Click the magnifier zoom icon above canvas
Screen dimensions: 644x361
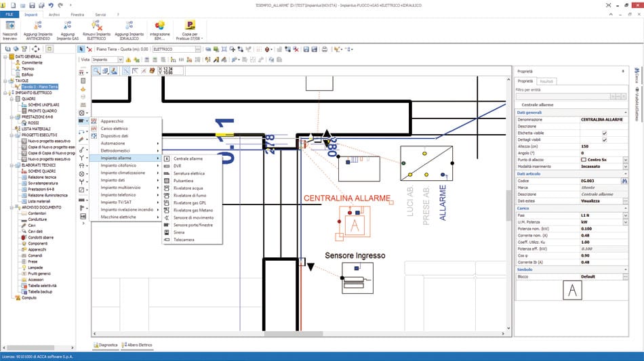pos(96,71)
